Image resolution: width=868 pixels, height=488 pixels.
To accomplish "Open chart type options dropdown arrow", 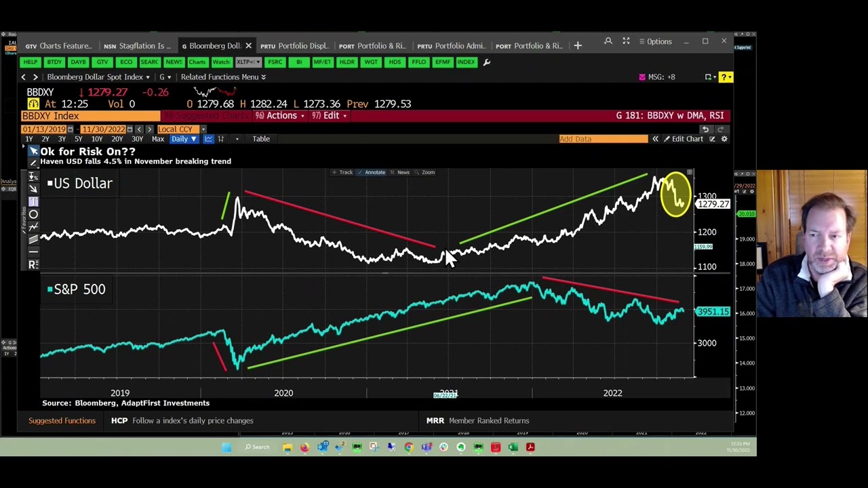I will [x=237, y=139].
